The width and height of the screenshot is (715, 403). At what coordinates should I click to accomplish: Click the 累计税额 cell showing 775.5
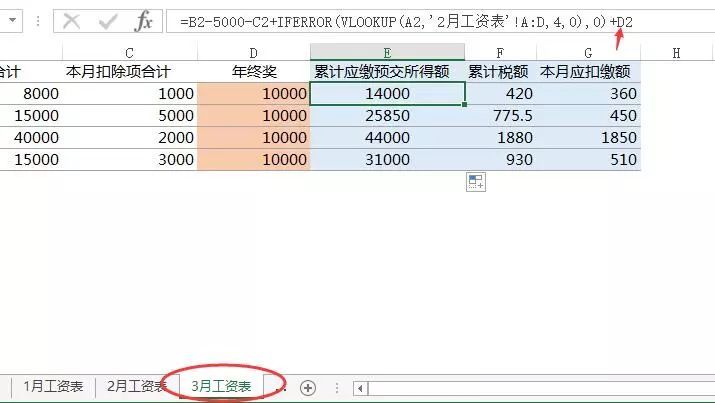(500, 116)
